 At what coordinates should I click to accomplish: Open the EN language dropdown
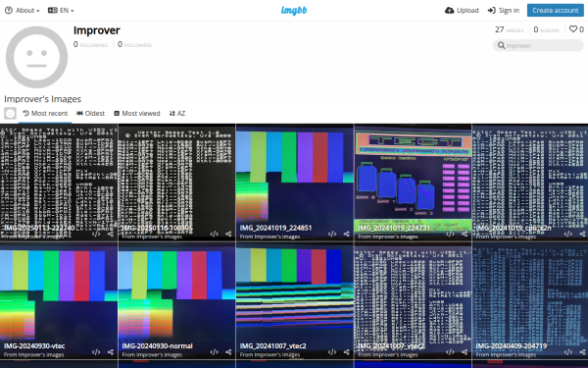(x=61, y=11)
